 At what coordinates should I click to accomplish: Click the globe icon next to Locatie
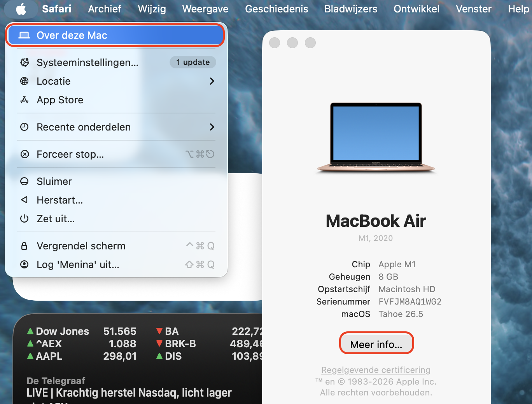coord(24,81)
